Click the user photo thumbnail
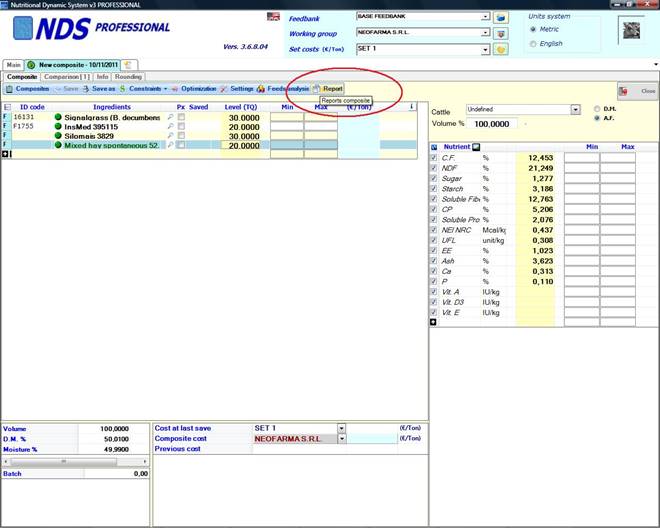The width and height of the screenshot is (660, 528). click(631, 30)
